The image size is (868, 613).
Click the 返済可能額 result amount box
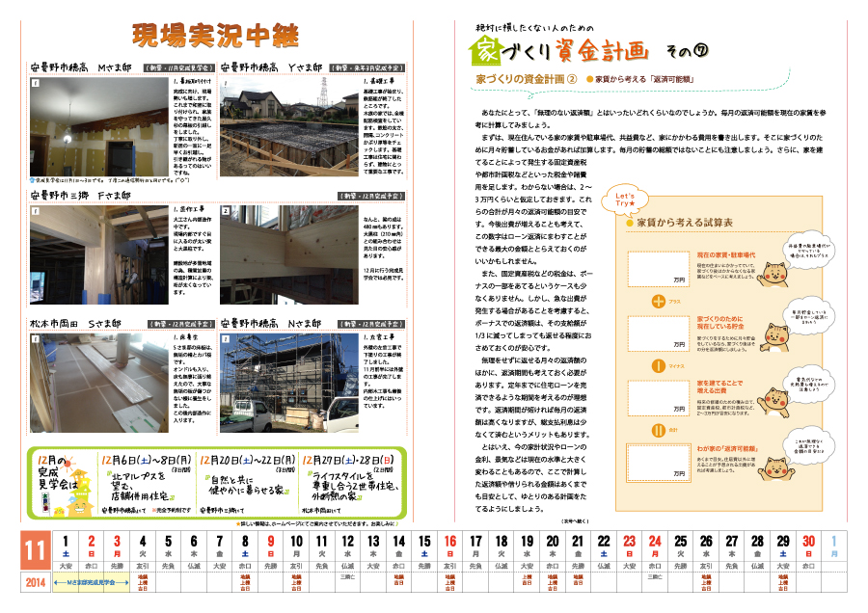click(x=658, y=463)
